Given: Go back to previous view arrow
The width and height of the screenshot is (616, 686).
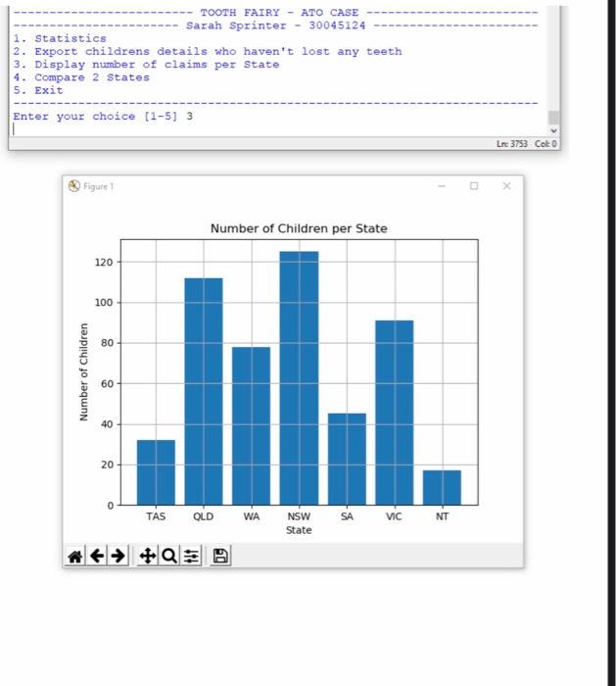Looking at the screenshot, I should click(97, 556).
